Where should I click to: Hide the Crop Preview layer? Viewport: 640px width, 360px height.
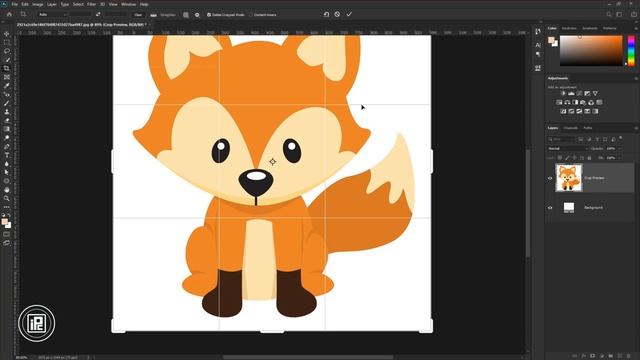pyautogui.click(x=550, y=178)
